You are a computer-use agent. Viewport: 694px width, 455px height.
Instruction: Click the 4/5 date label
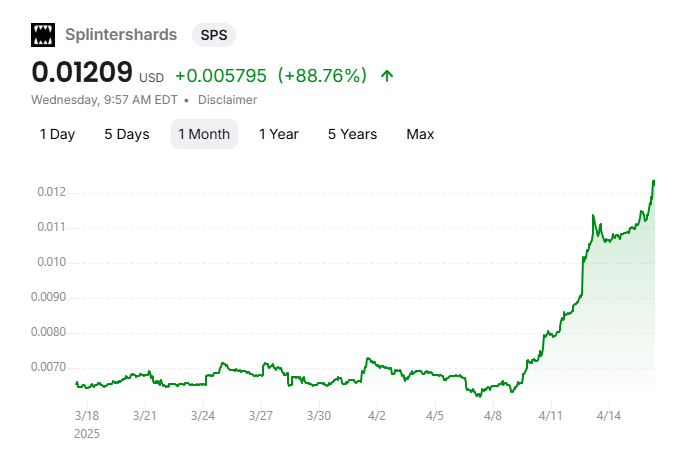[x=435, y=416]
